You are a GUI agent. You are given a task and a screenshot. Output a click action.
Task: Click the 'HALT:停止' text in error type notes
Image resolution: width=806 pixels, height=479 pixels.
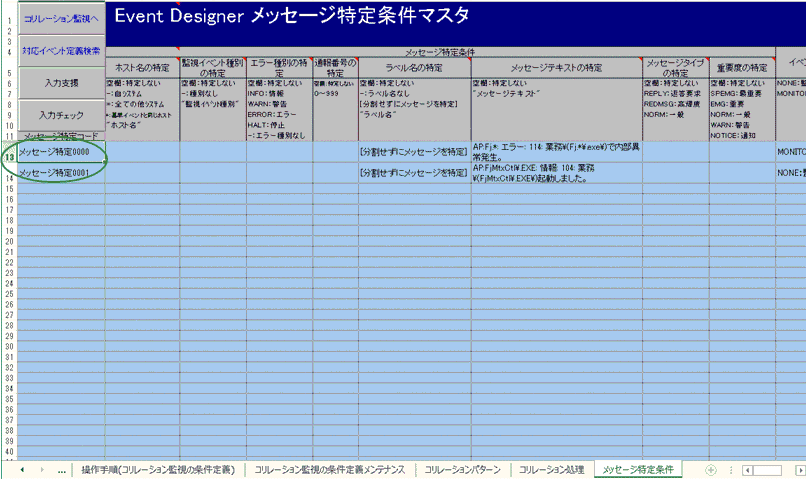tap(266, 125)
